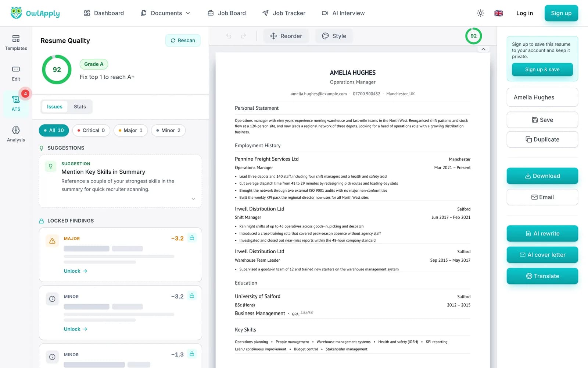Image resolution: width=588 pixels, height=368 pixels.
Task: Click the redo arrow in resume toolbar
Action: pyautogui.click(x=243, y=36)
